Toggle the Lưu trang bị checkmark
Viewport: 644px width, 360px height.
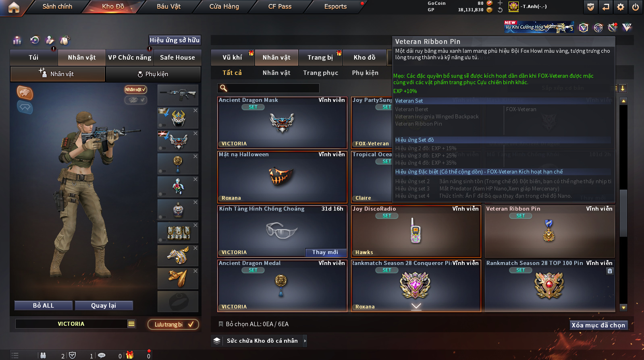click(173, 324)
